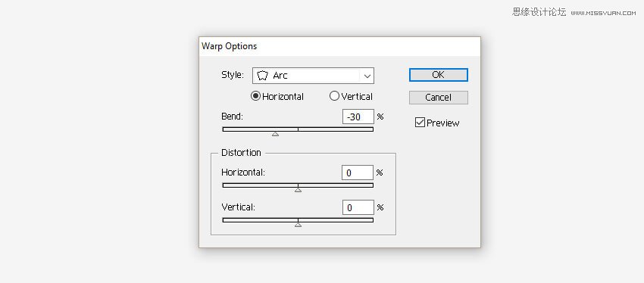Click the Horizontal distortion slider triangle handle
This screenshot has width=644, height=283.
click(299, 190)
